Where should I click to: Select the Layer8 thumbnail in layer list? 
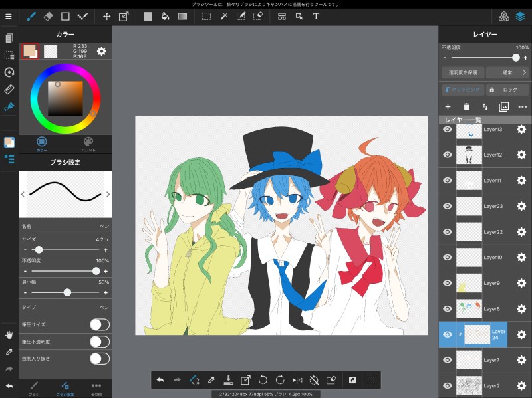point(469,308)
